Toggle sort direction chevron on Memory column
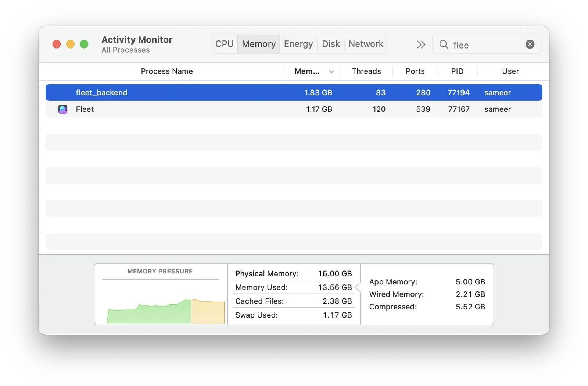The height and width of the screenshot is (386, 588). click(x=331, y=72)
